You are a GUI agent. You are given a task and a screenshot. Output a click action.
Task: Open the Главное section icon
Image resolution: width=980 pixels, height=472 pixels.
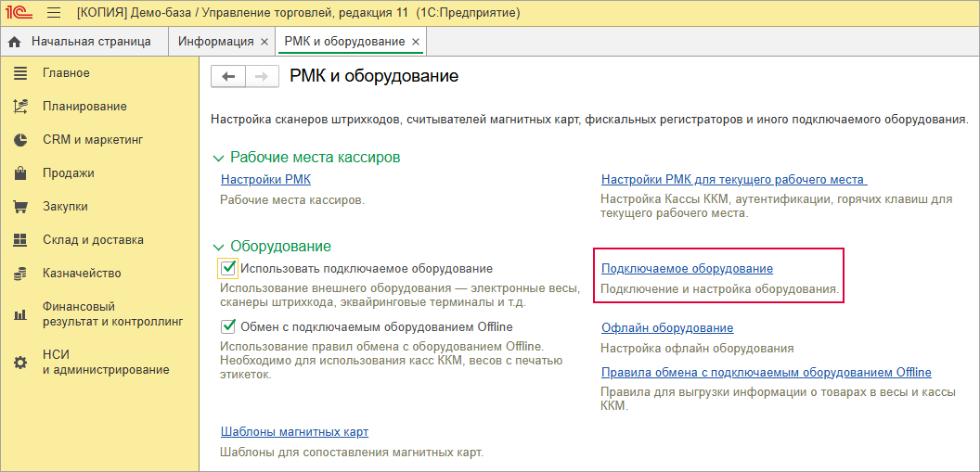click(20, 73)
